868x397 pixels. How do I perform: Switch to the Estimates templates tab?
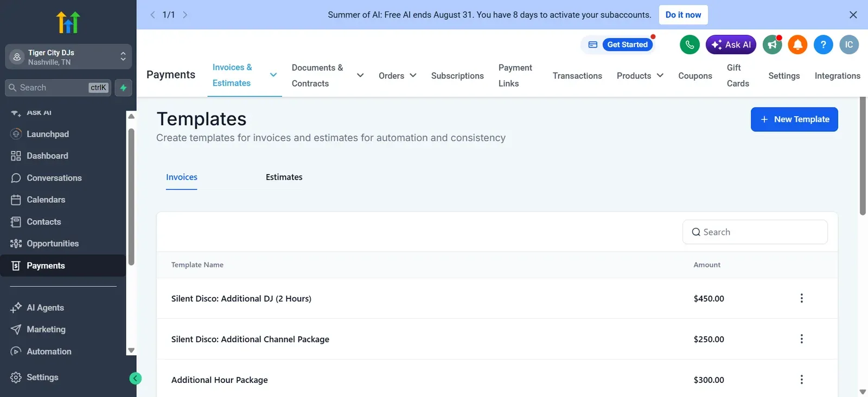pos(284,177)
